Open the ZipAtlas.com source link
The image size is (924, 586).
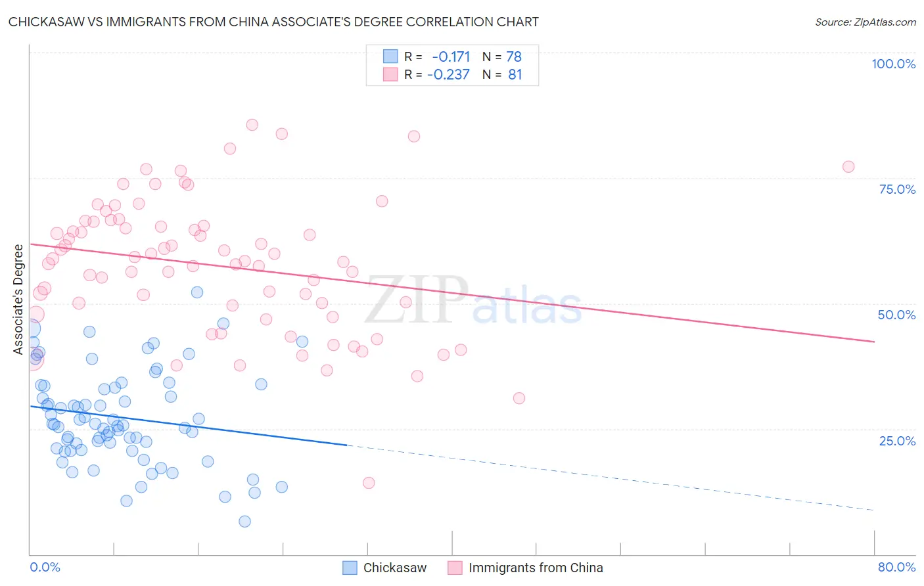[x=866, y=22]
